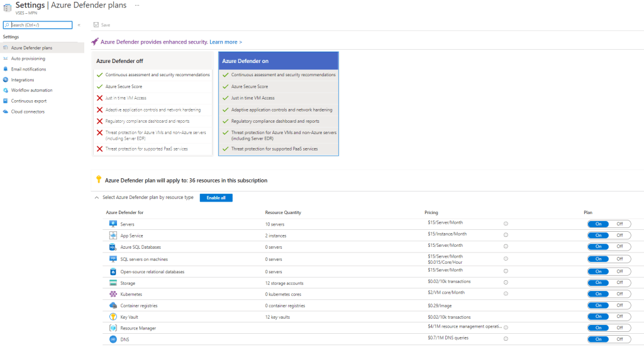Open the ellipsis more options in title
This screenshot has height=347, width=644.
coord(137,5)
